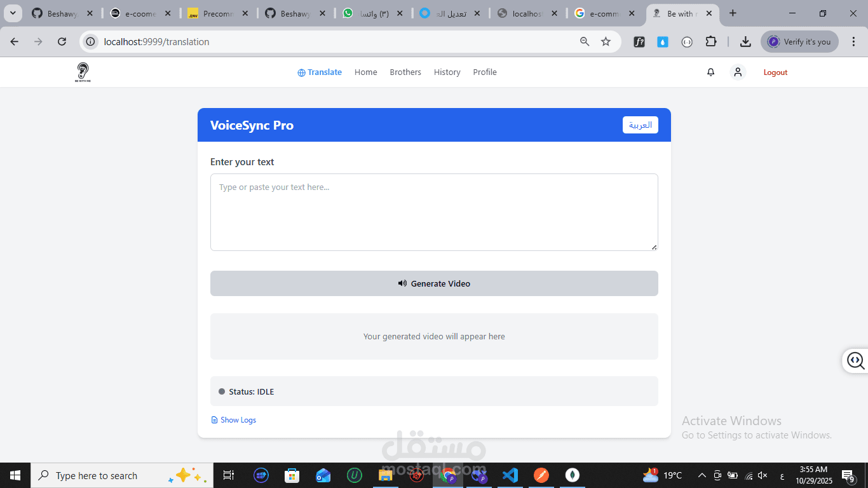Image resolution: width=868 pixels, height=488 pixels.
Task: Open the Chrome three-dot menu
Action: 853,42
